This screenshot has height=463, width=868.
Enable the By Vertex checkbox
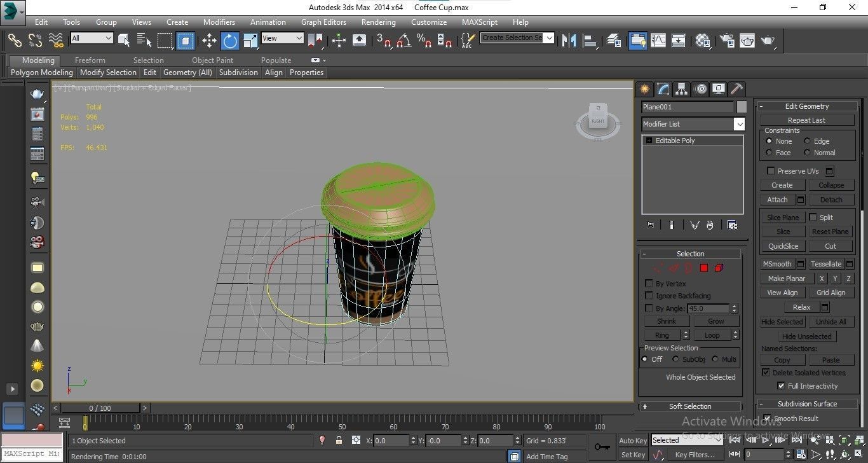pyautogui.click(x=649, y=284)
